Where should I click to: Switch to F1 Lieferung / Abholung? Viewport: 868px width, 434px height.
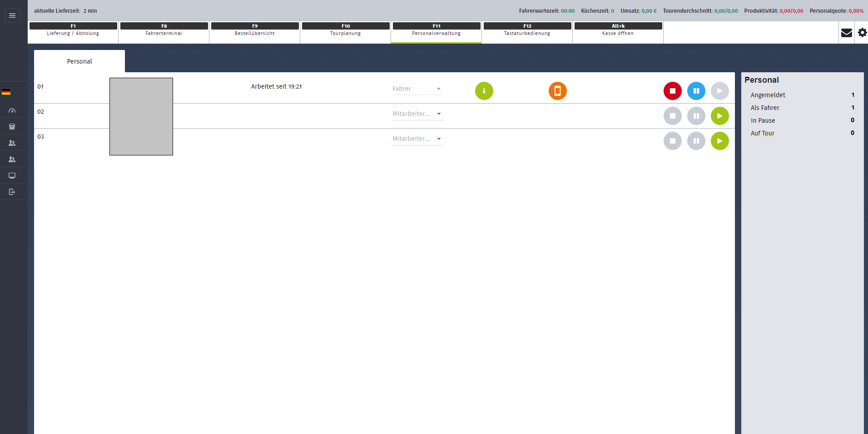coord(73,32)
